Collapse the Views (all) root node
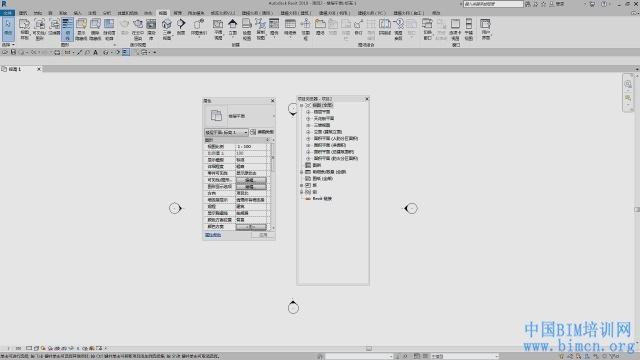Screen dimensions: 640x360 tap(302, 105)
